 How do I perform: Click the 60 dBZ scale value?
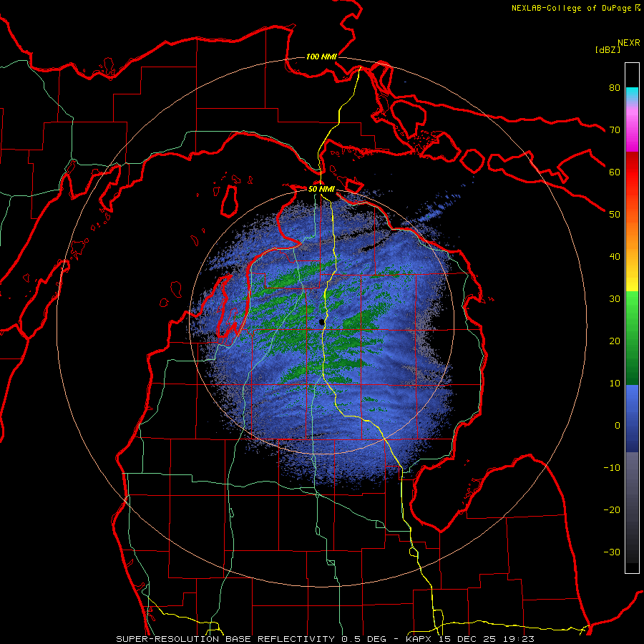615,172
